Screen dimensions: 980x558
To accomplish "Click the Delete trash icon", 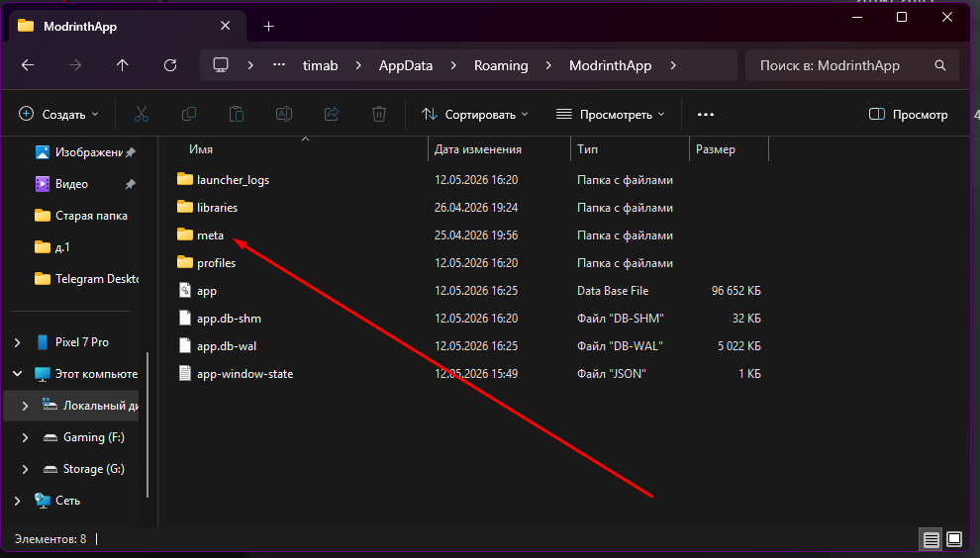I will pyautogui.click(x=379, y=115).
